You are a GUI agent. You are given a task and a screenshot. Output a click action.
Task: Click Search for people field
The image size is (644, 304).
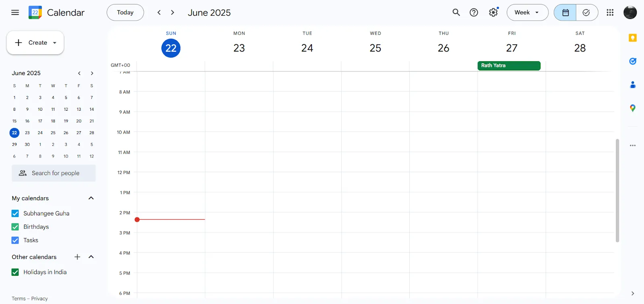click(x=54, y=173)
